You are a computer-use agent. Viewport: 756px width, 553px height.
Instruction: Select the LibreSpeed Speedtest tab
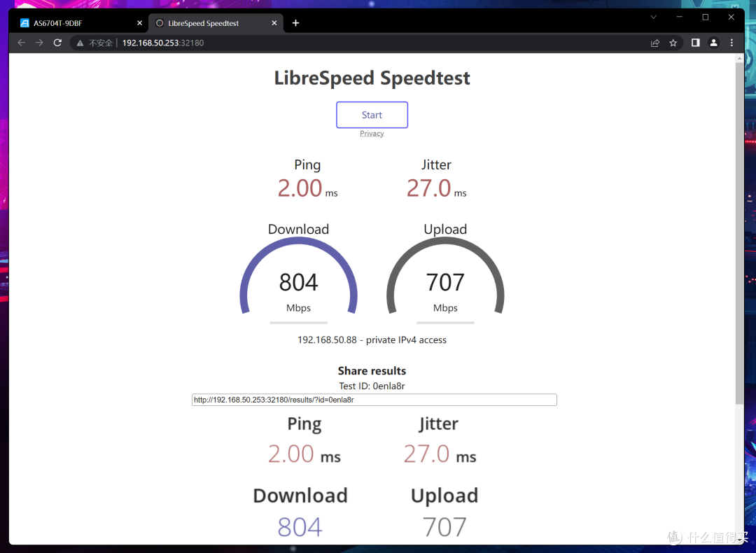point(203,22)
